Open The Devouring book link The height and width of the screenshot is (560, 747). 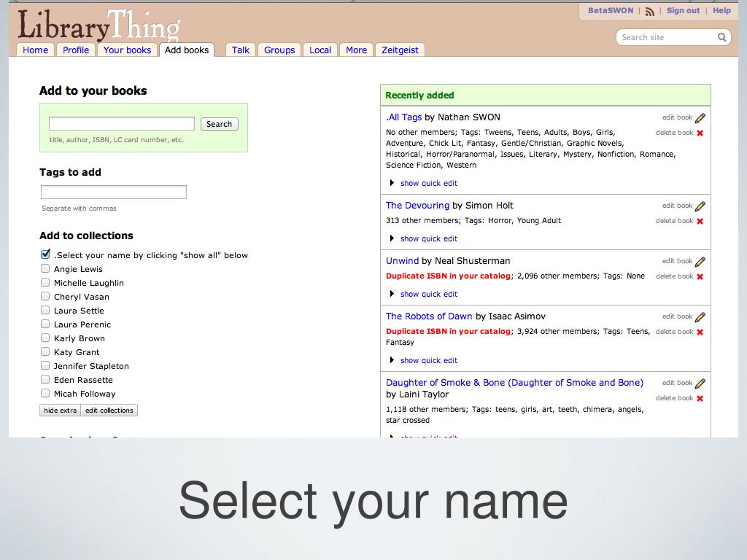coord(417,205)
